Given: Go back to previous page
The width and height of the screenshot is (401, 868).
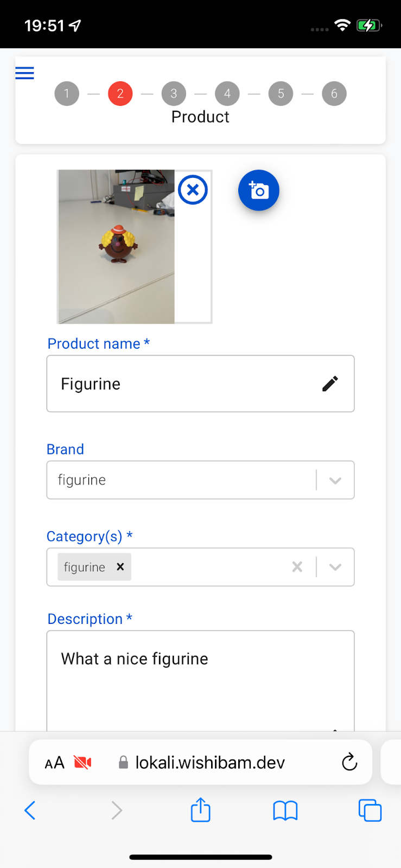Looking at the screenshot, I should (x=30, y=810).
